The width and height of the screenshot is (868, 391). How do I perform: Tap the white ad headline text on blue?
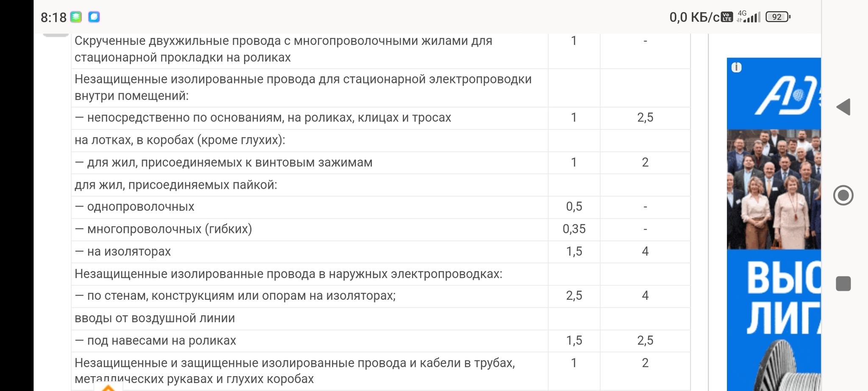click(784, 297)
